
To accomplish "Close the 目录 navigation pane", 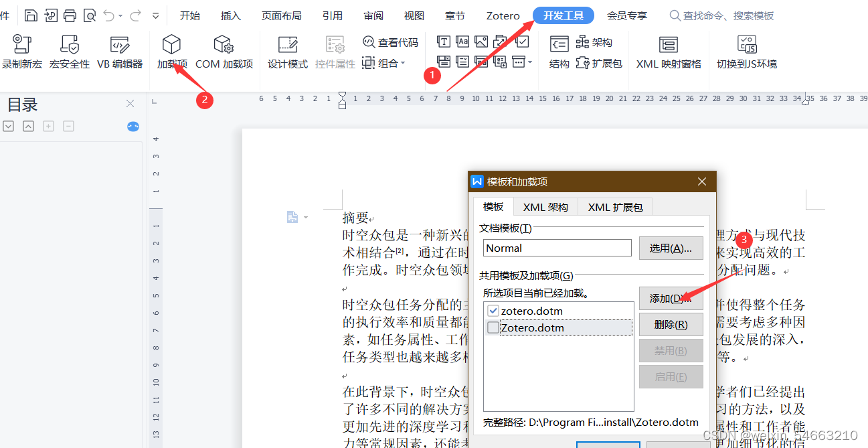I will 131,104.
